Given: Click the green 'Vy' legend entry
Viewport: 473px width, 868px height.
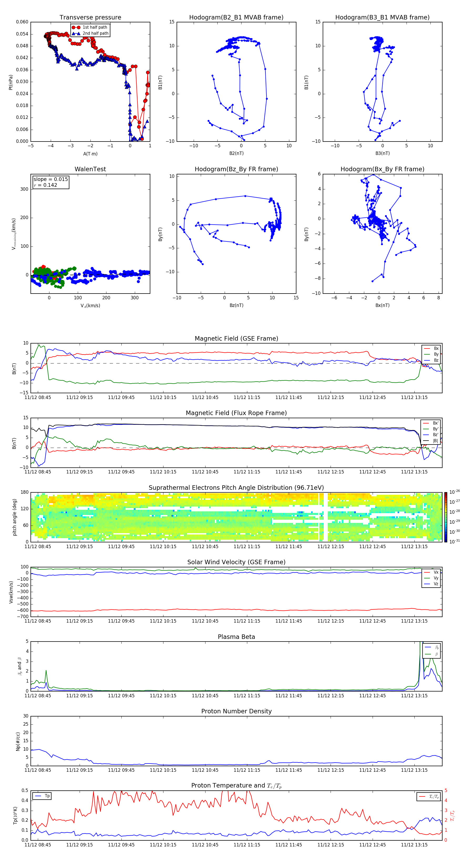Looking at the screenshot, I should point(431,578).
